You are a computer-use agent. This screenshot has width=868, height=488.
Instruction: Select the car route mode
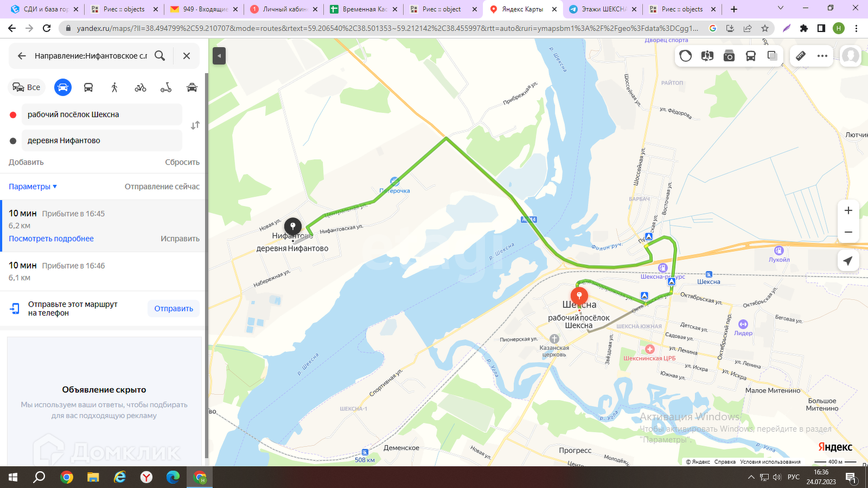pyautogui.click(x=63, y=87)
